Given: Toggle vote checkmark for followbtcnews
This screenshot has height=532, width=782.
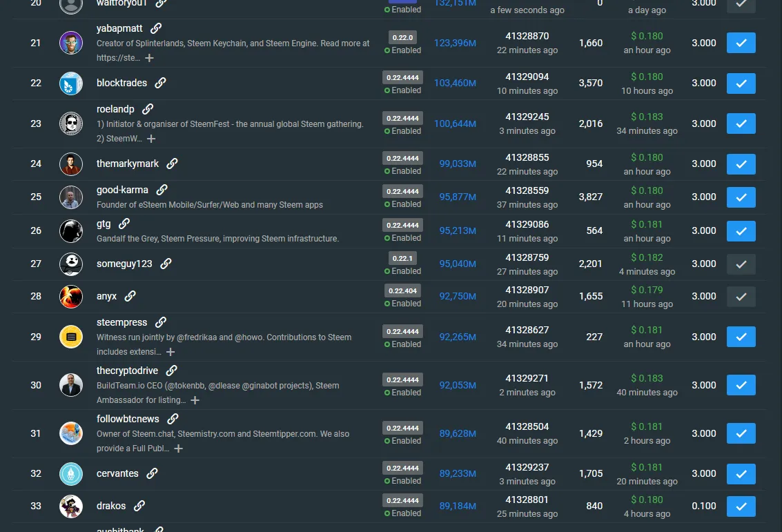Looking at the screenshot, I should 741,433.
